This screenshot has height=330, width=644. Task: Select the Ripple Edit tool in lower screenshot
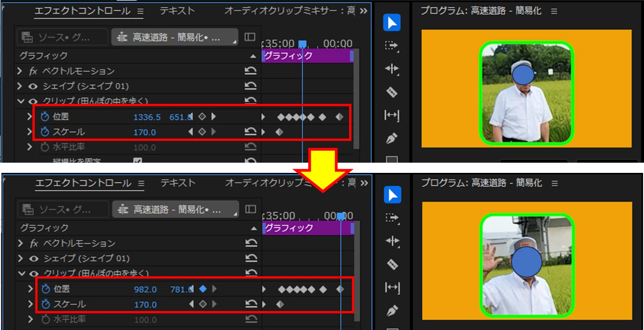pyautogui.click(x=392, y=241)
